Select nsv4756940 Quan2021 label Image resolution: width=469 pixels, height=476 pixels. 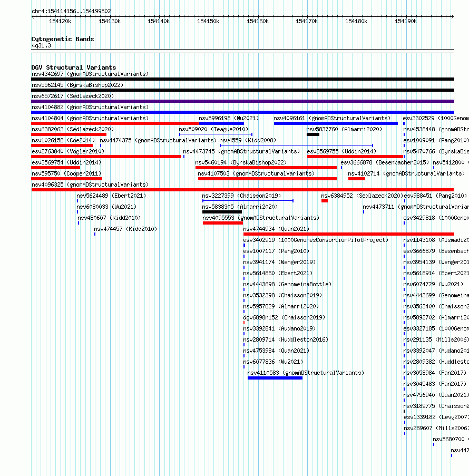click(x=436, y=395)
